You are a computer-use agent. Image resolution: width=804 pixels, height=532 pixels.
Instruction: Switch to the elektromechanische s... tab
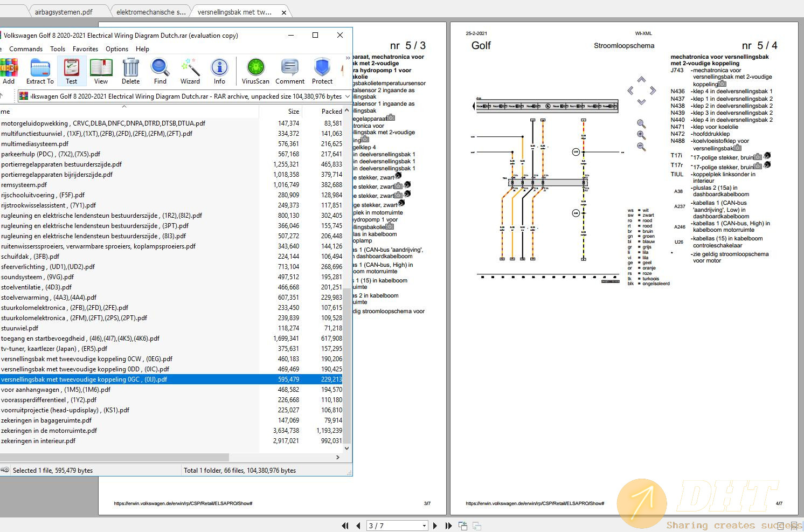pyautogui.click(x=151, y=12)
